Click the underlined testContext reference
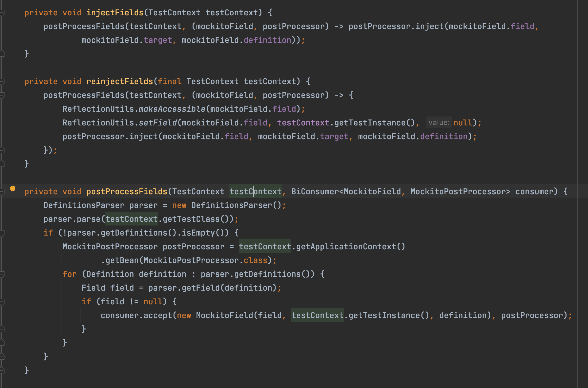The image size is (588, 388). click(303, 123)
